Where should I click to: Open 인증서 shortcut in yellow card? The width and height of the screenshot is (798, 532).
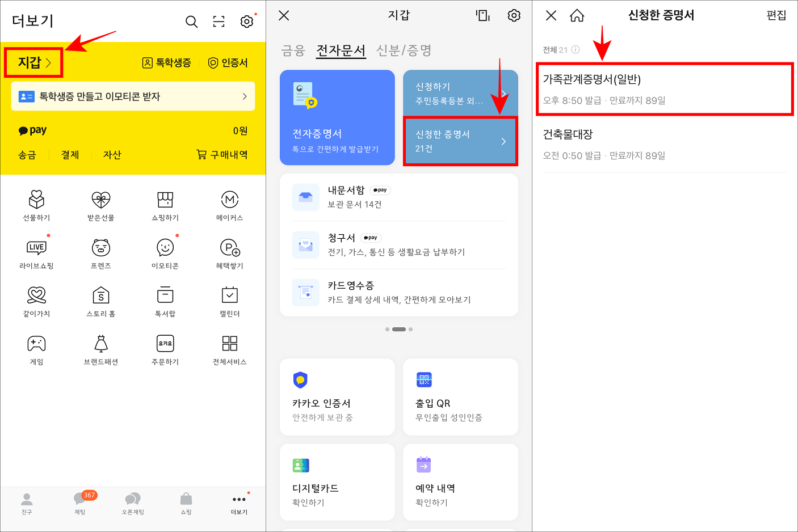(x=228, y=62)
